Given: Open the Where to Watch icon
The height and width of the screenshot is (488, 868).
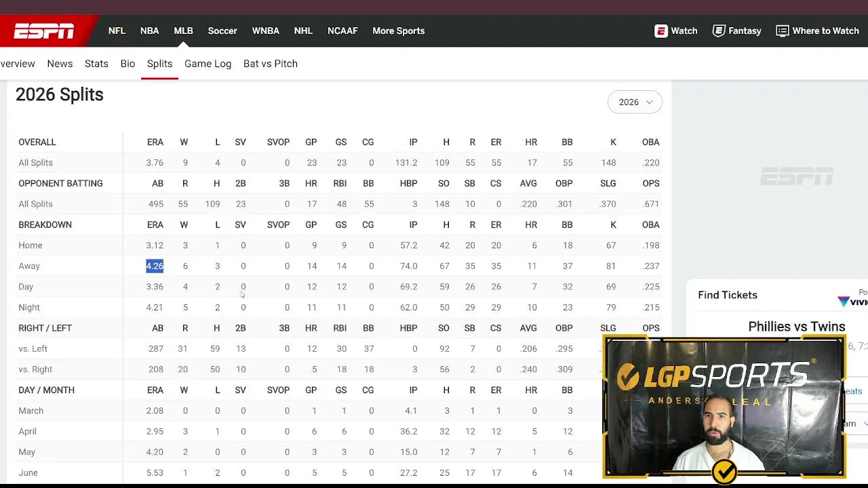Looking at the screenshot, I should [x=783, y=30].
